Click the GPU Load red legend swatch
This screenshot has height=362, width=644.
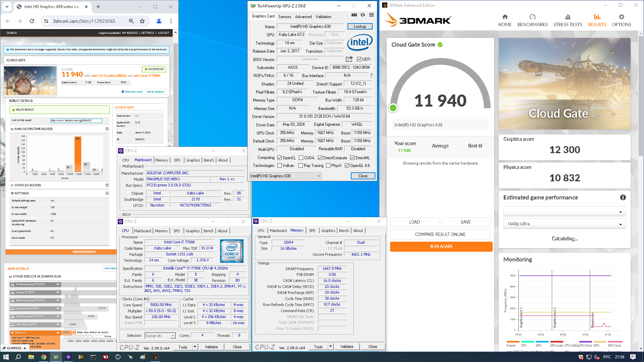coord(556,342)
